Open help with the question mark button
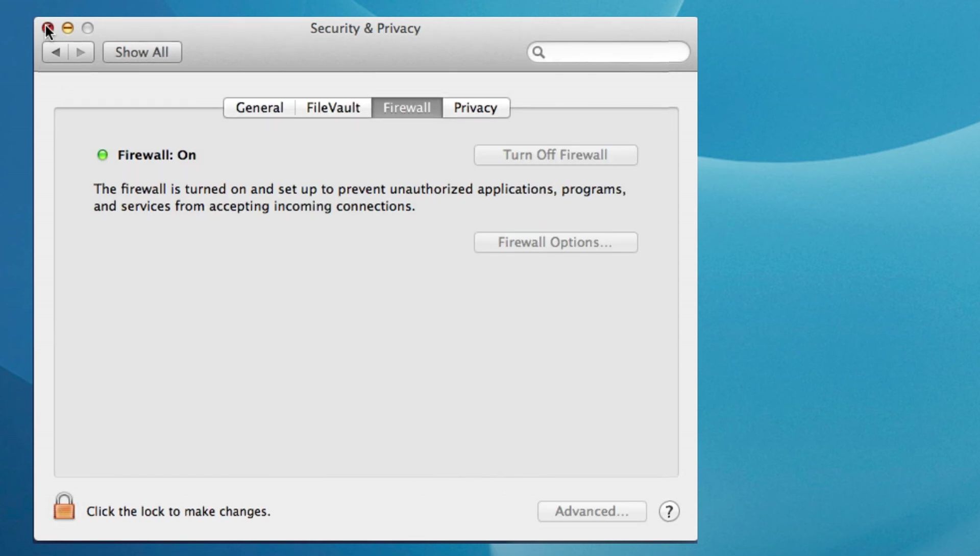 669,511
